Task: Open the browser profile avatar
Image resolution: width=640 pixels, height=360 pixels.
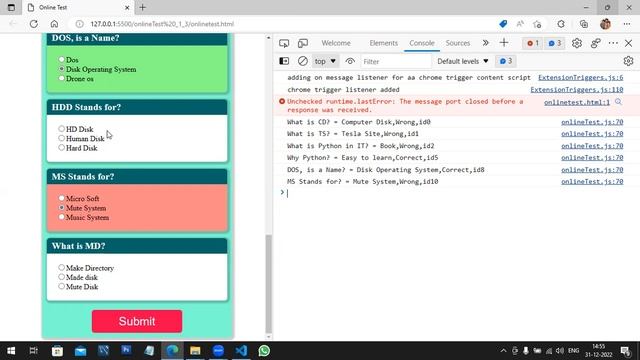Action: [606, 24]
